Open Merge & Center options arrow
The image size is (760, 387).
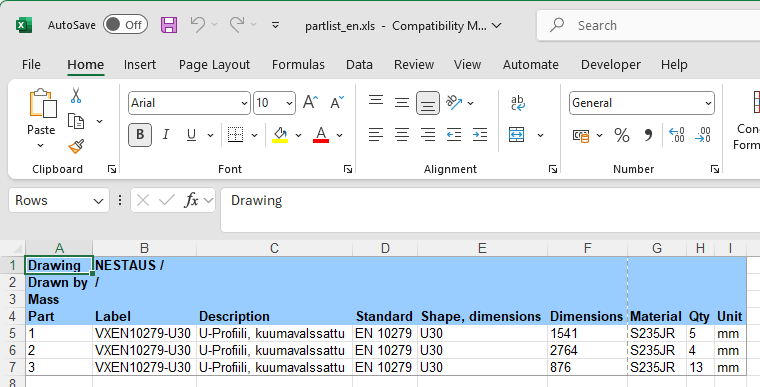pos(540,135)
